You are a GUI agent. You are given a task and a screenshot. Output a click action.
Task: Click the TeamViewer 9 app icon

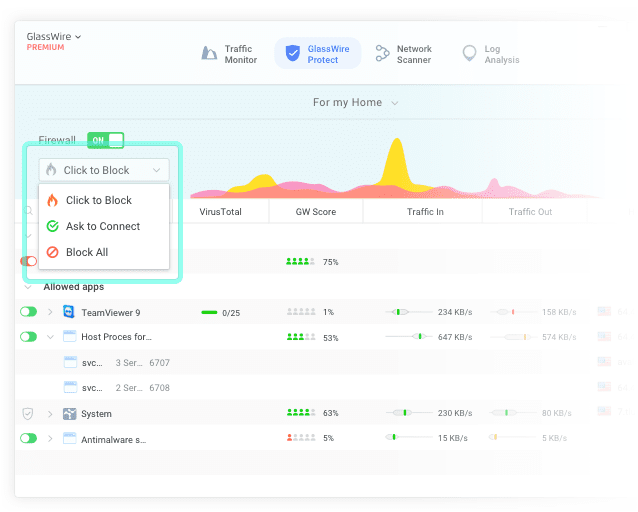click(x=69, y=312)
